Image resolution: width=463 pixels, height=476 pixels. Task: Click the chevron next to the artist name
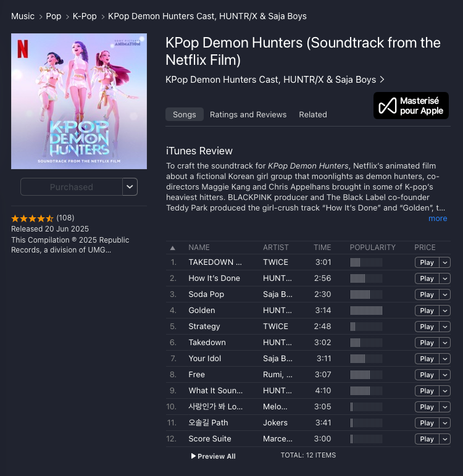382,80
